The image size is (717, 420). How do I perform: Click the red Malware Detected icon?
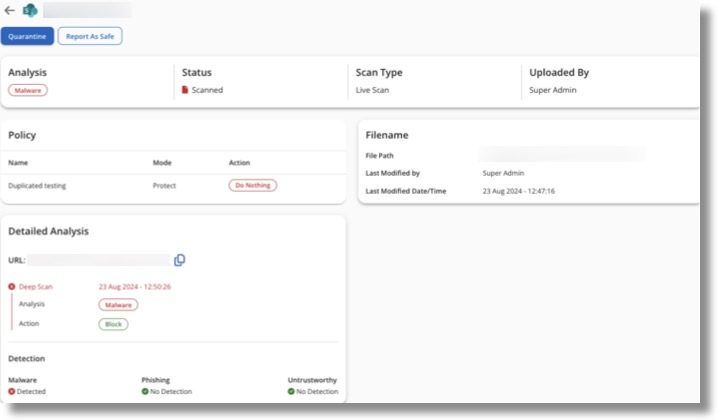[x=12, y=392]
